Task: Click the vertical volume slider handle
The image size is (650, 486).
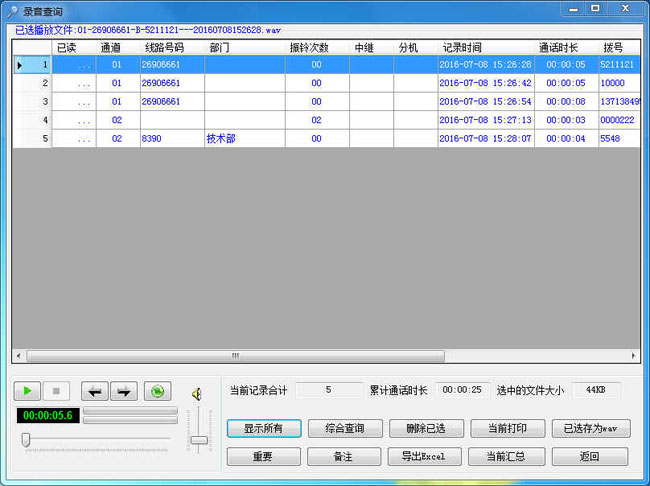Action: [199, 440]
